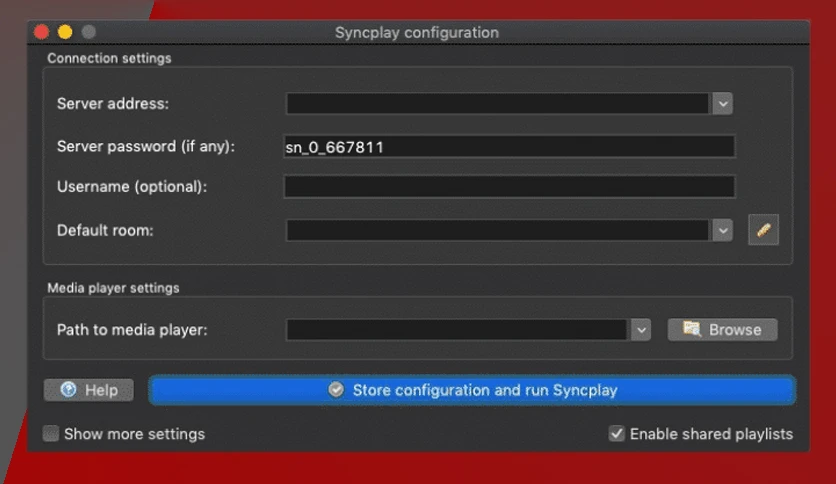Screen dimensions: 836x484
Task: Select the Username (optional) text box
Action: click(x=510, y=187)
